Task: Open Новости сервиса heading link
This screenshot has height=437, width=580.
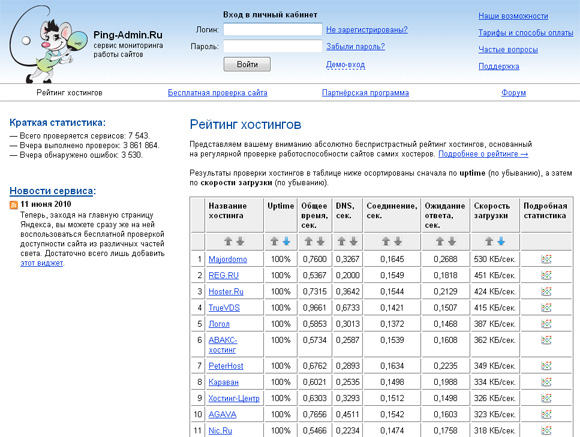Action: tap(51, 191)
